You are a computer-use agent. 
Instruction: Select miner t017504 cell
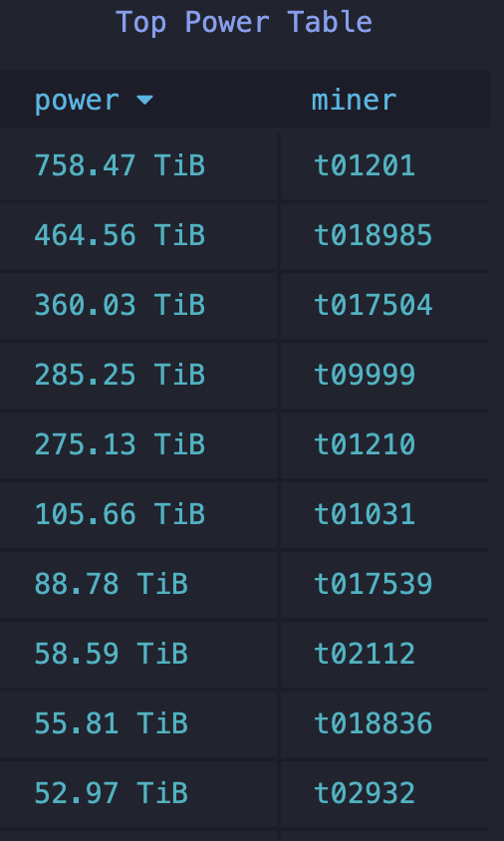tap(383, 305)
